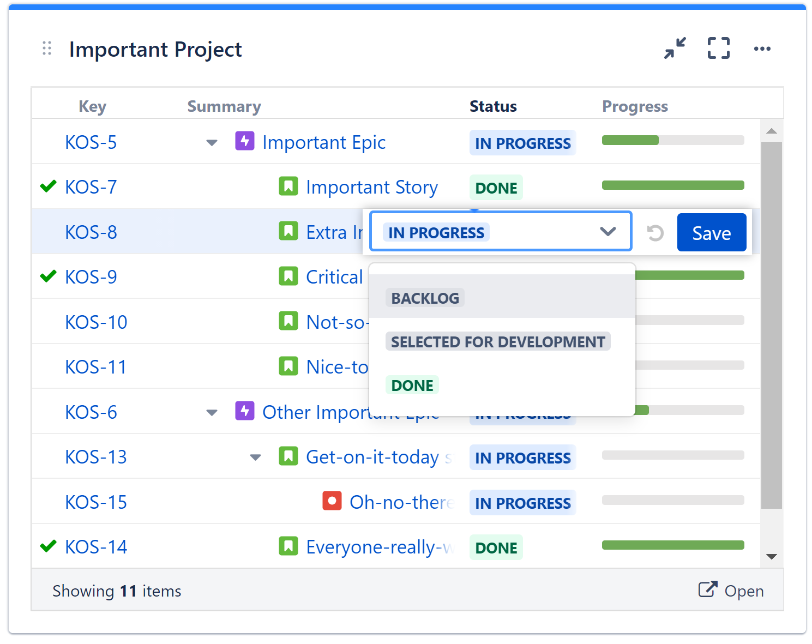Click the progress bar on the KOS-7 row
The width and height of the screenshot is (812, 644).
pos(672,185)
